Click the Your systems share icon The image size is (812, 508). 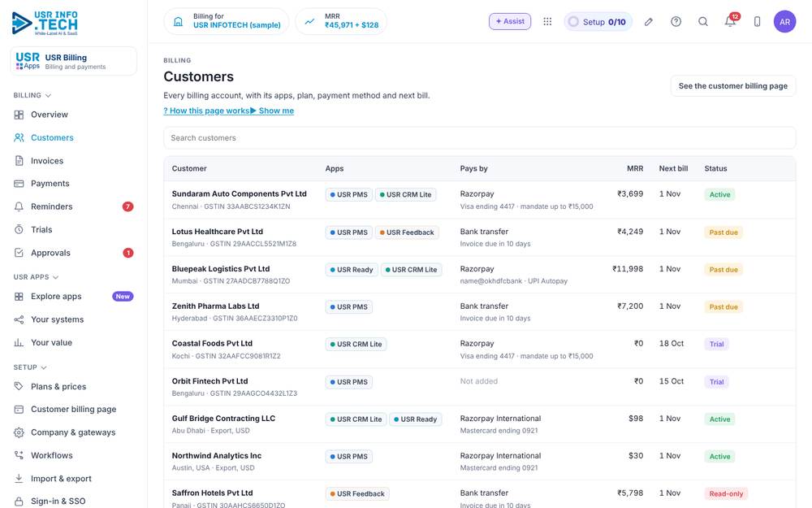[19, 319]
